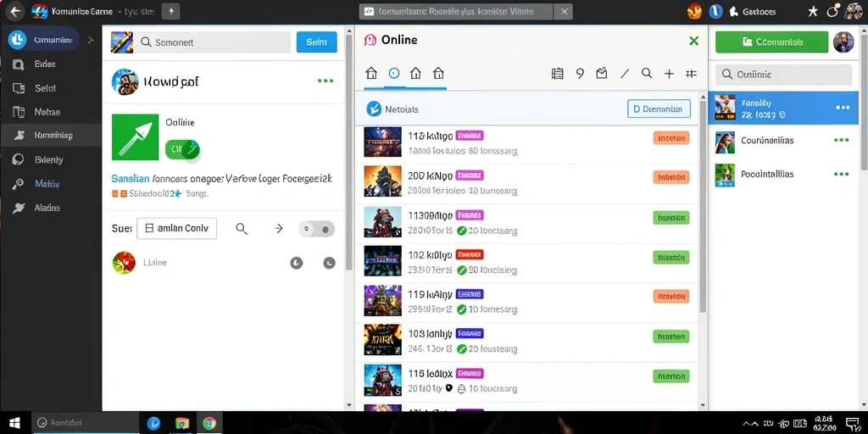Click the orange button in the 118 kdlgo row

click(671, 138)
